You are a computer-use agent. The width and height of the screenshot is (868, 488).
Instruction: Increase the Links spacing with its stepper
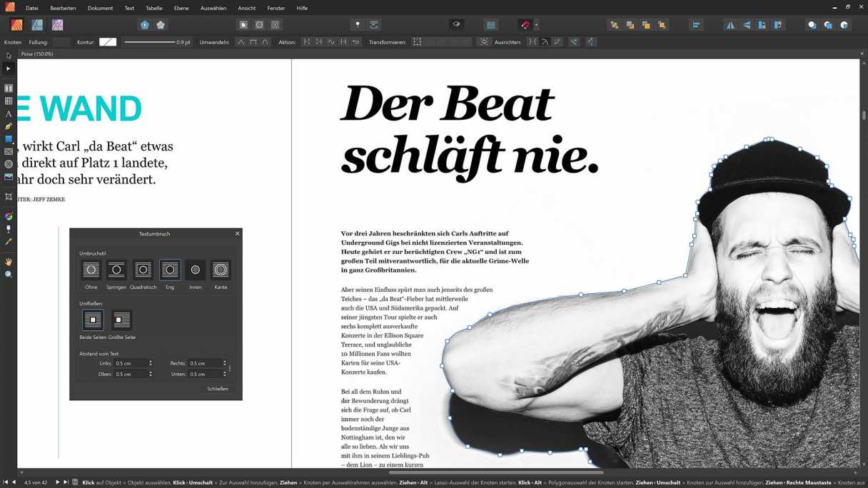point(152,361)
